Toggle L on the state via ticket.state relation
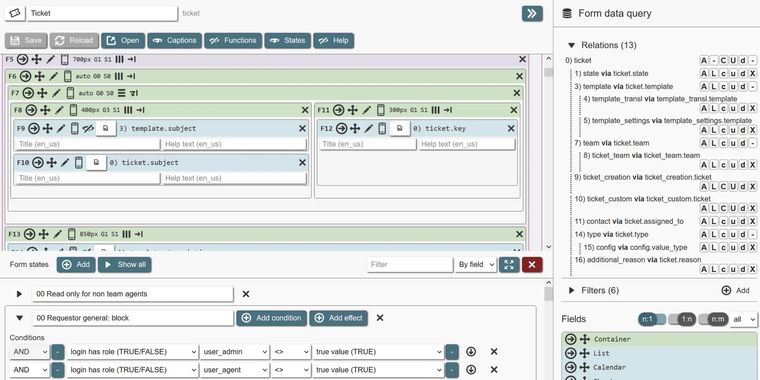 click(x=713, y=73)
